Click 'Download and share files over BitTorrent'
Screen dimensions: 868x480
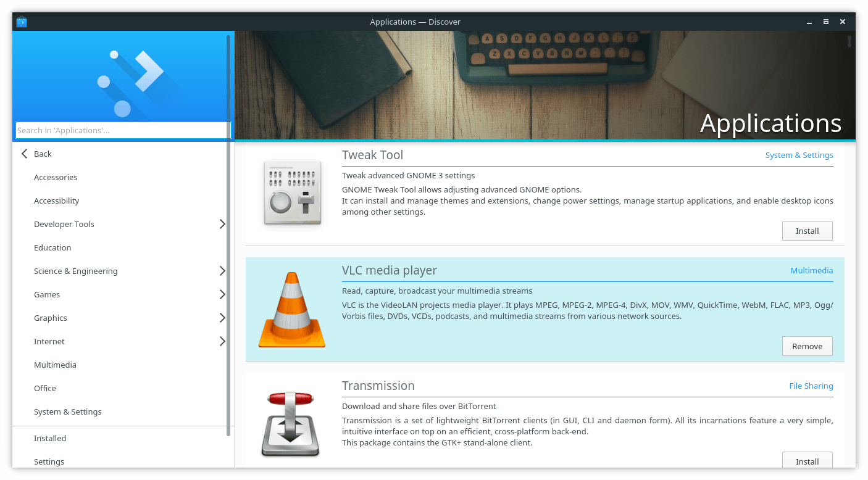419,407
